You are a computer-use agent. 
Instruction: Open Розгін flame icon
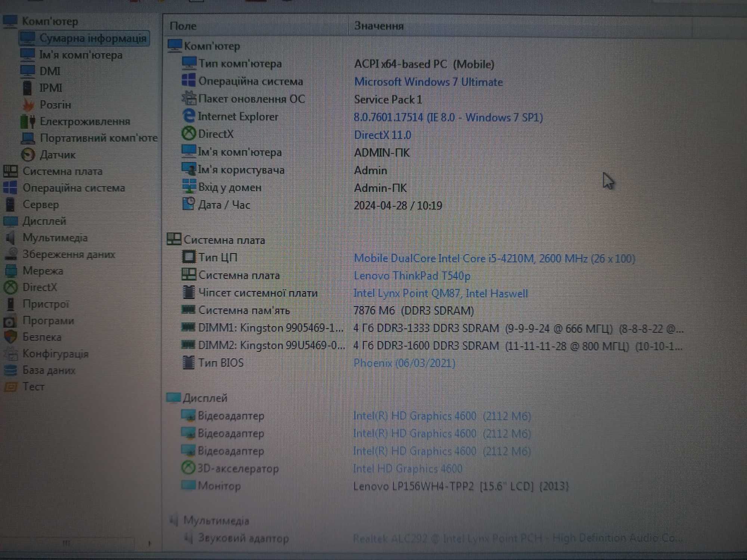[28, 105]
